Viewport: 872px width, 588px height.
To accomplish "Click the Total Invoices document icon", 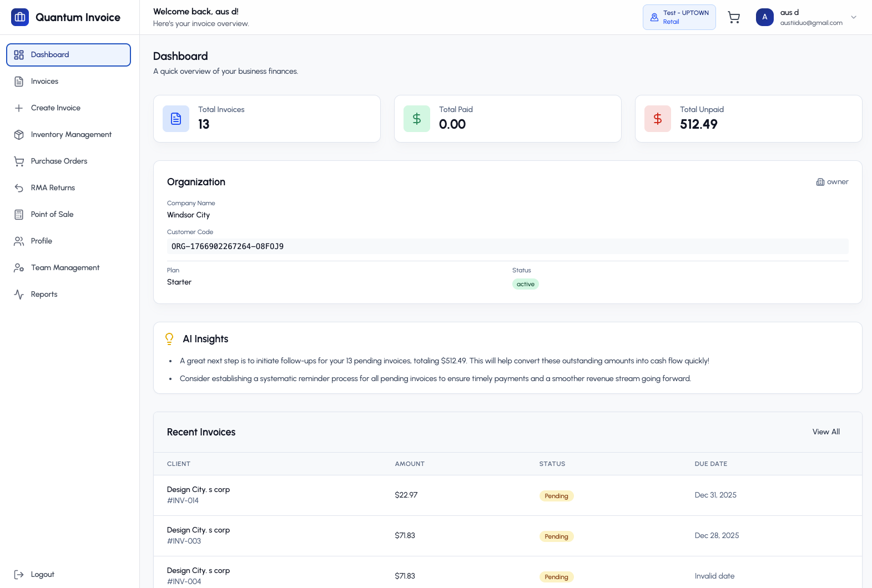I will pyautogui.click(x=176, y=119).
